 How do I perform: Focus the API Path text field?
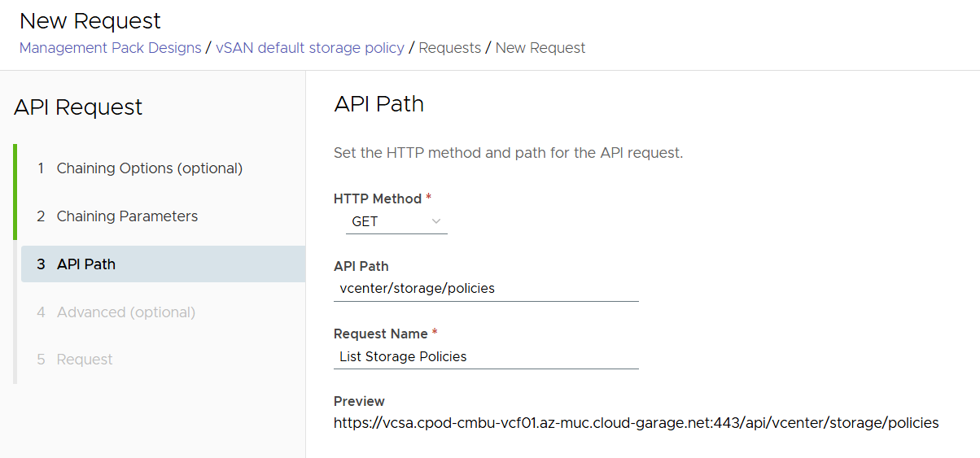[486, 288]
